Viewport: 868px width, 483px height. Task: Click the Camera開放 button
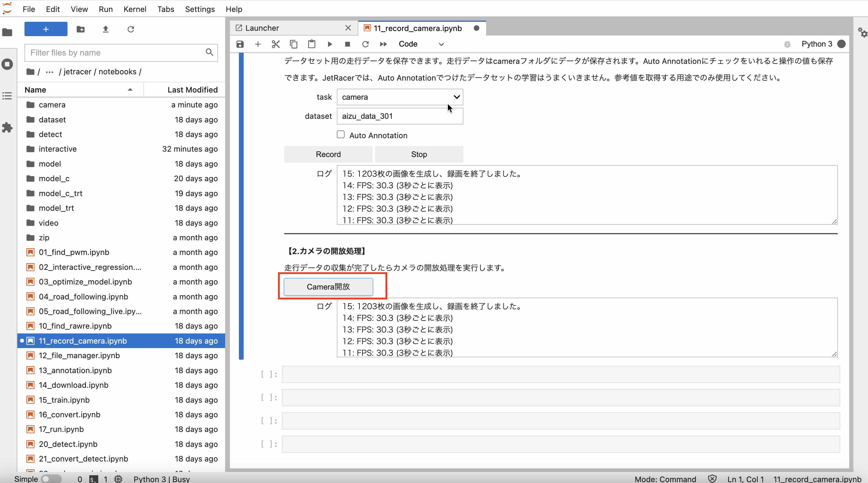(328, 287)
